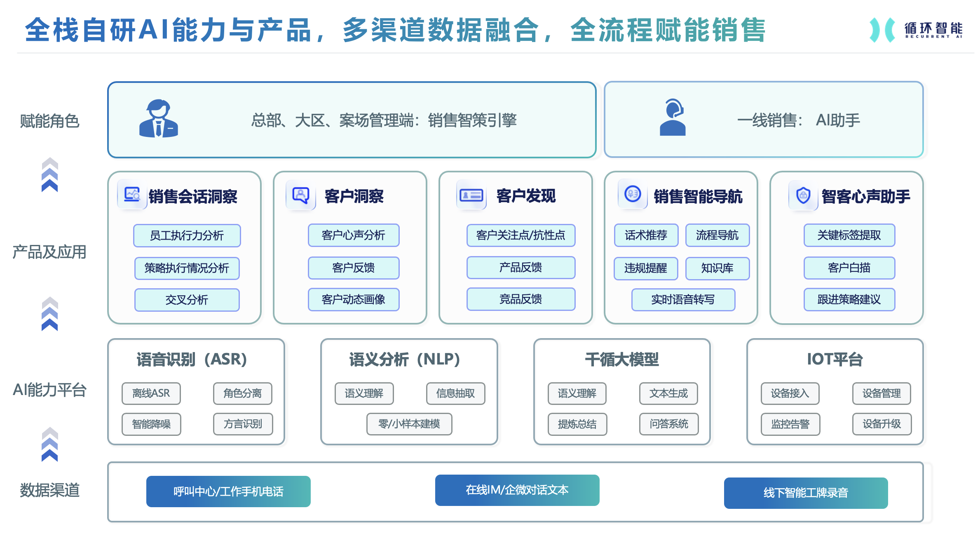Click the 文本生成 tag

click(669, 393)
